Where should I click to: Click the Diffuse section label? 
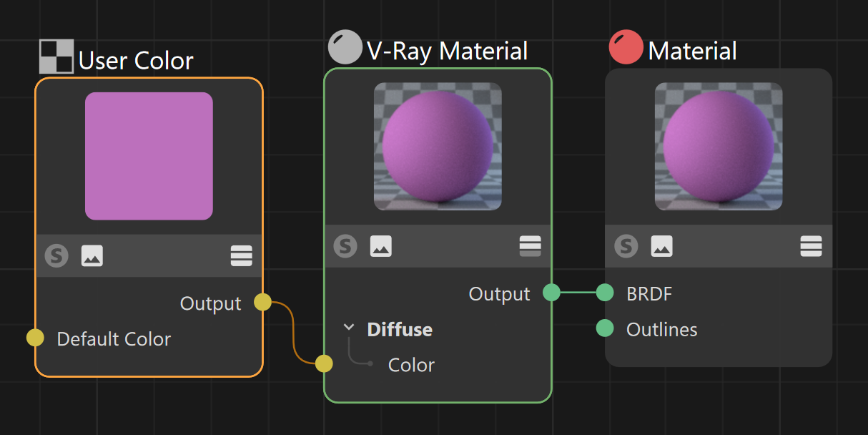[400, 329]
